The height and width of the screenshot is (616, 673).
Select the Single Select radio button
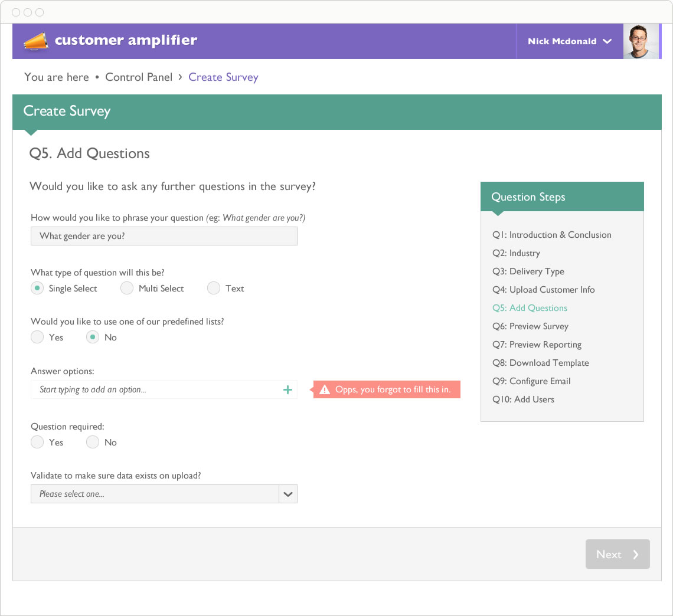click(37, 289)
